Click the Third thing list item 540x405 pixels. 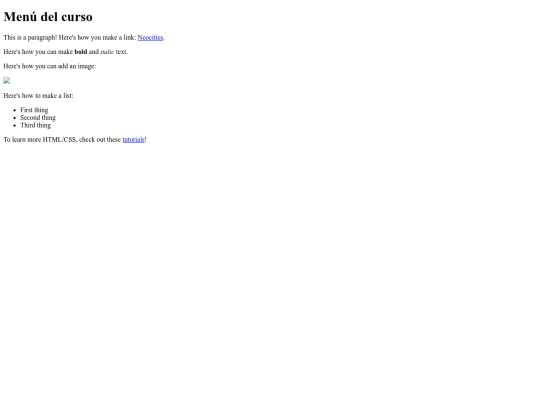35,125
